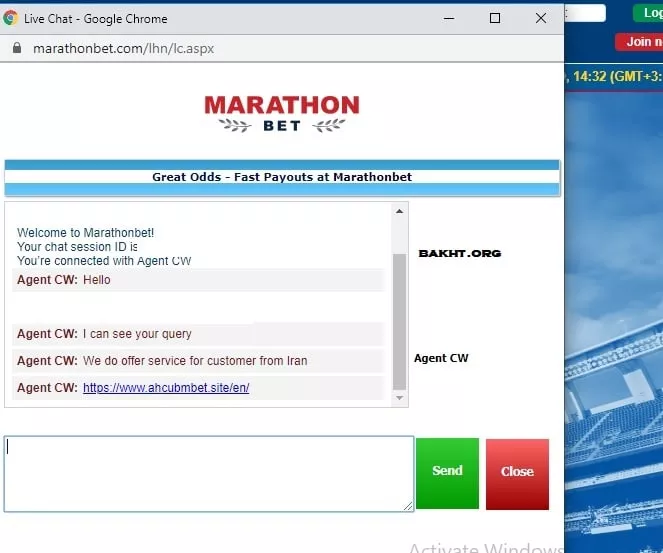
Task: Open site info via the padlock icon
Action: point(15,48)
